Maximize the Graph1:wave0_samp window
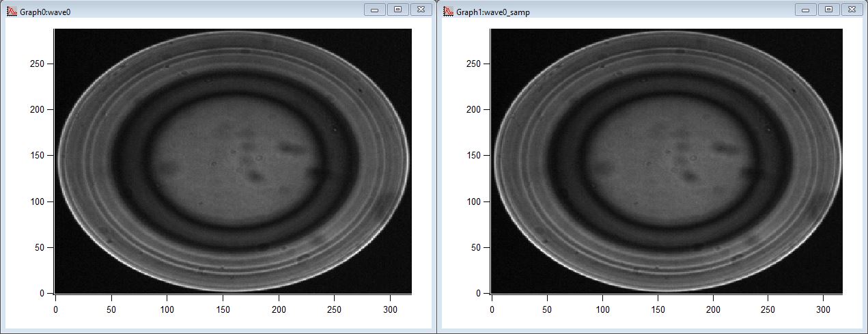The image size is (868, 334). click(x=829, y=10)
